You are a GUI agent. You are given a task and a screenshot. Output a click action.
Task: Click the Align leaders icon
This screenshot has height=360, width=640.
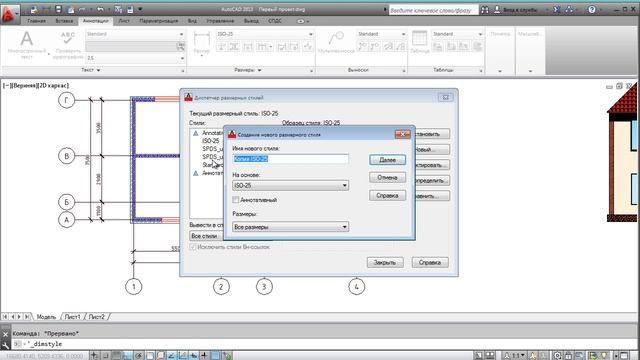click(x=388, y=47)
